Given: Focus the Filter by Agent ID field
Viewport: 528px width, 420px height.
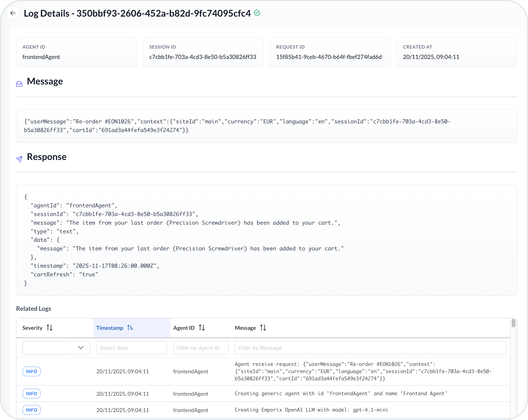Looking at the screenshot, I should pos(201,347).
